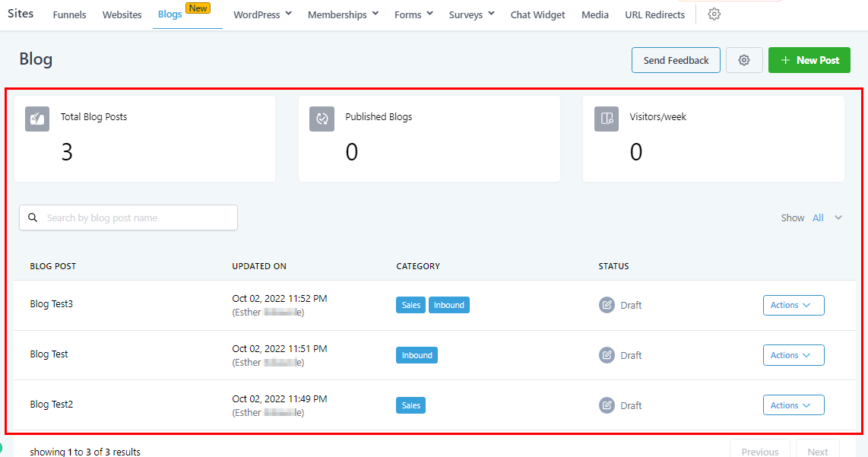Click the Published Blogs card icon

coord(322,119)
